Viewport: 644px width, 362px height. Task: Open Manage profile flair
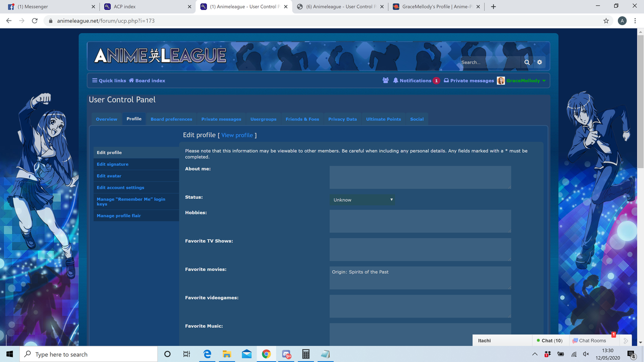136,216
